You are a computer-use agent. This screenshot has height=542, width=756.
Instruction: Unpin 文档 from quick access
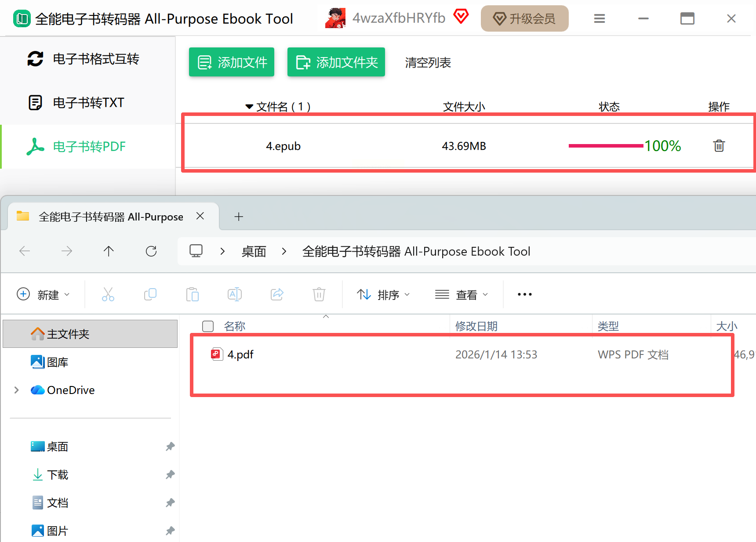(170, 503)
